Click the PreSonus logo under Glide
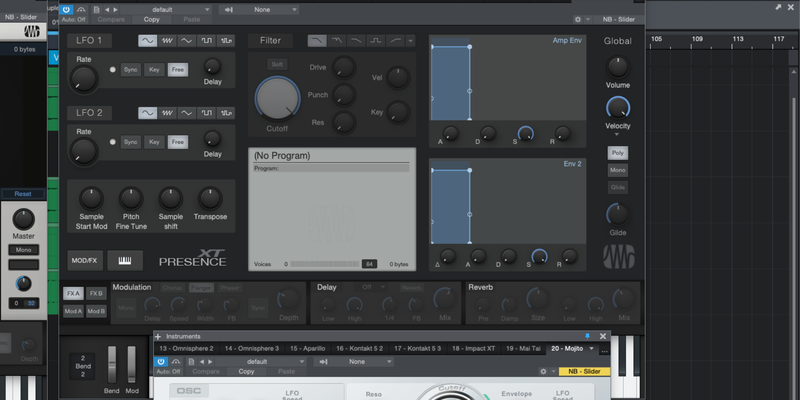 (x=618, y=255)
